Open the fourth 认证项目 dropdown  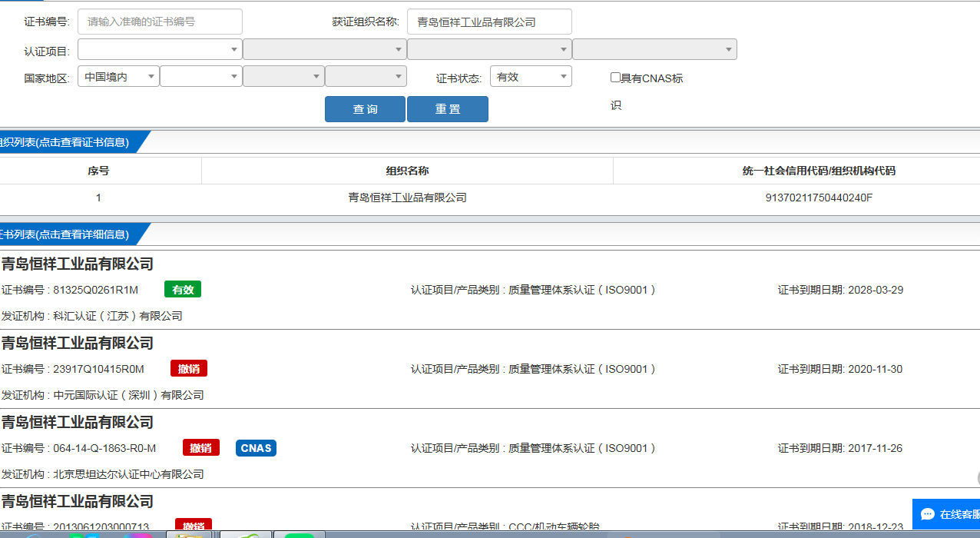pos(654,49)
